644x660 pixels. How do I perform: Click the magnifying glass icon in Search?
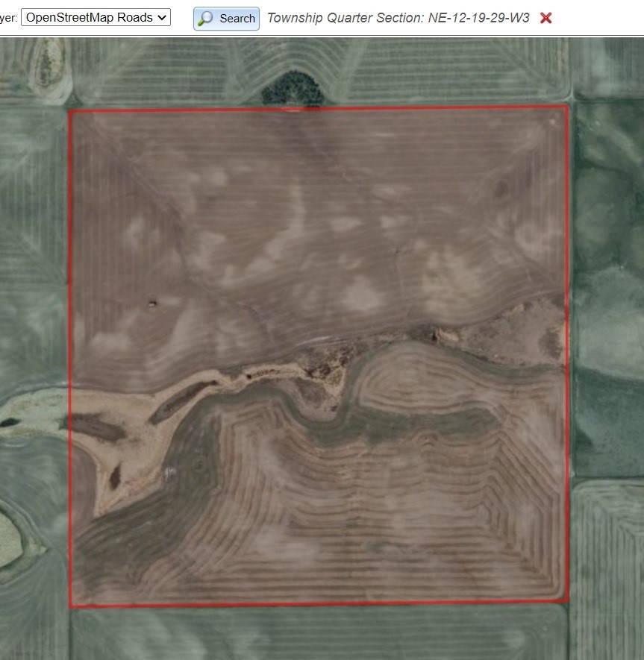206,19
